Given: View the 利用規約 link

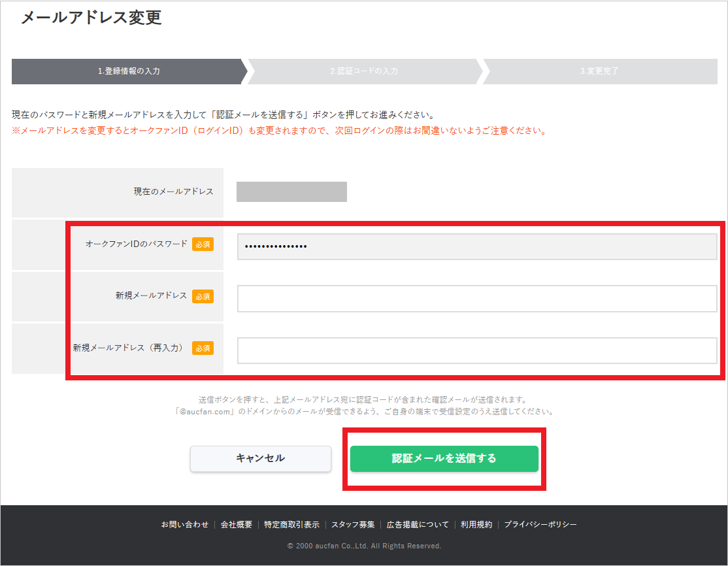Looking at the screenshot, I should pos(476,525).
